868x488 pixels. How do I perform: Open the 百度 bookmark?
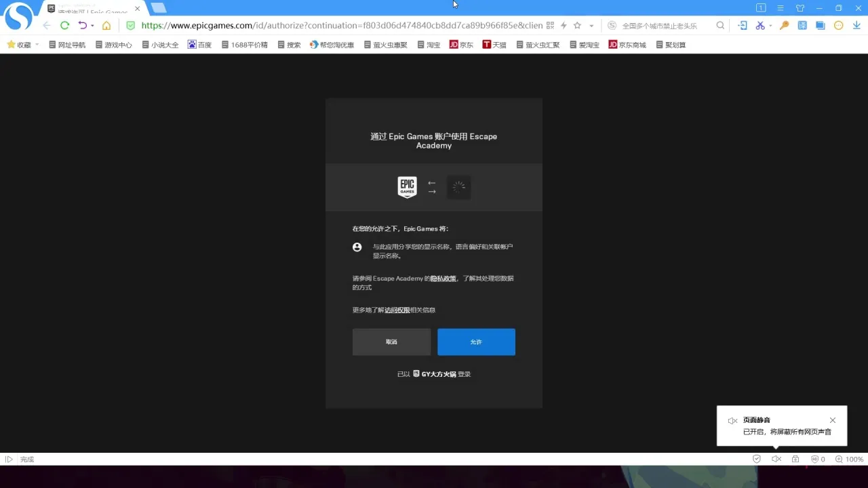[x=200, y=45]
